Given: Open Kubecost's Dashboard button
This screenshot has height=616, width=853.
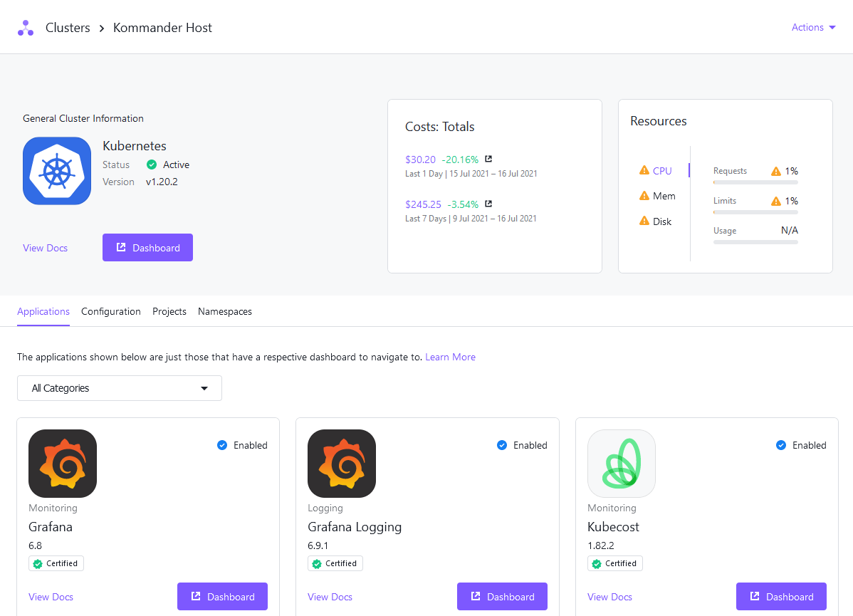Looking at the screenshot, I should 781,596.
